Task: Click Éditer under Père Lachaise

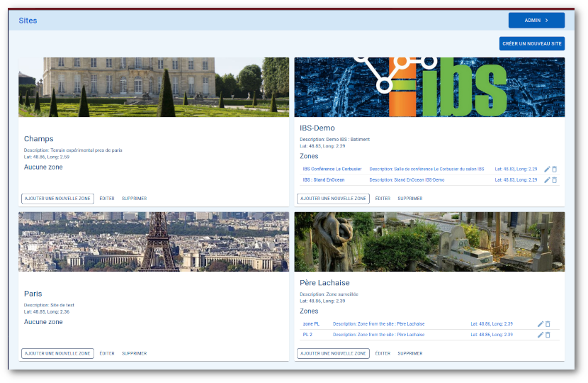Action: [x=383, y=354]
